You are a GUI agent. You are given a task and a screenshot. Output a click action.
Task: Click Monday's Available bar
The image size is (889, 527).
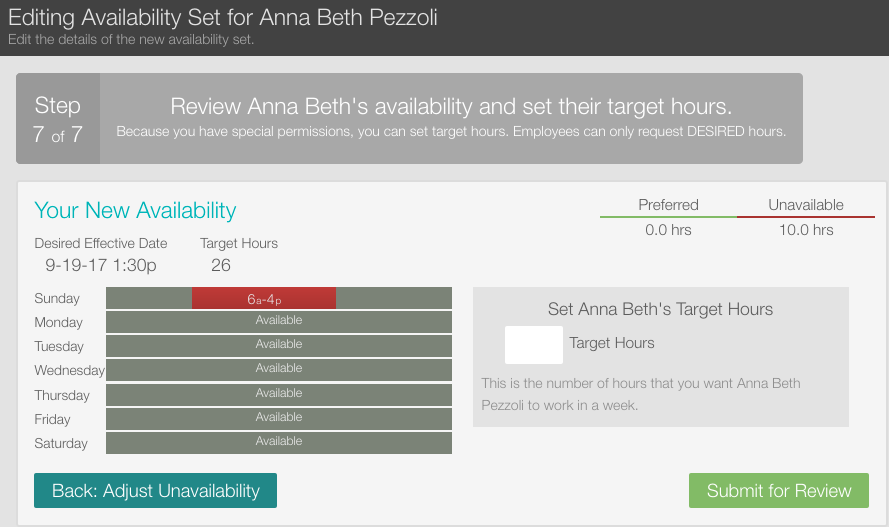pyautogui.click(x=279, y=321)
